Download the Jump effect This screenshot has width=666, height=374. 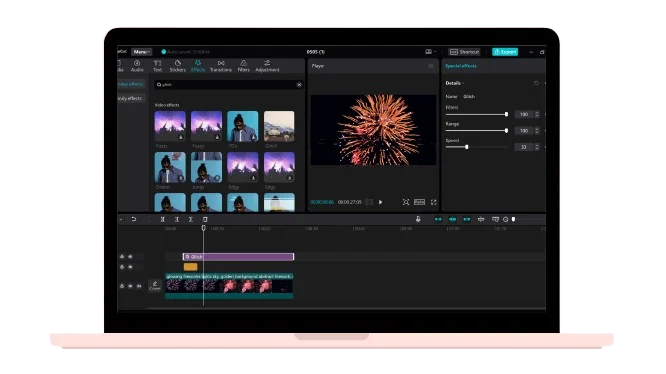coord(217,178)
